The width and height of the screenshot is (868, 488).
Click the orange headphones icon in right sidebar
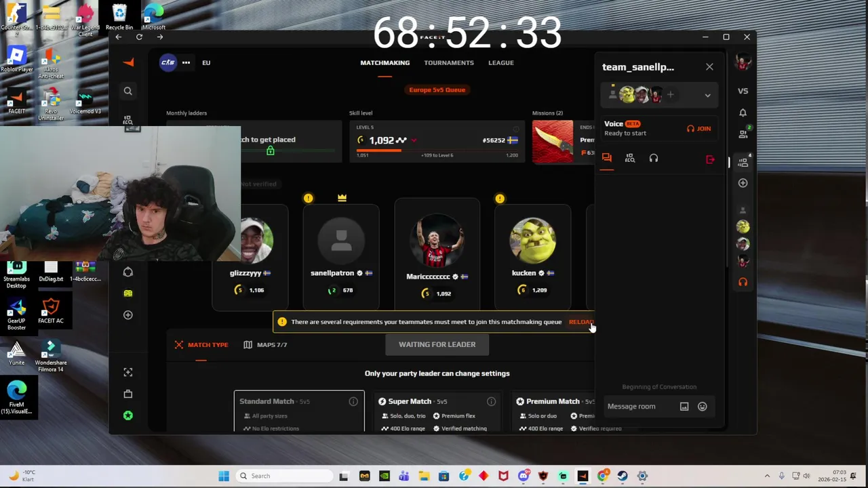(x=743, y=282)
